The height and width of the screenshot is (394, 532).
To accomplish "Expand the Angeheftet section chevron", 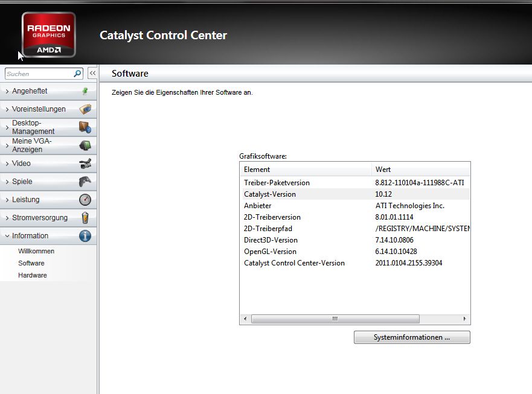I will 7,91.
